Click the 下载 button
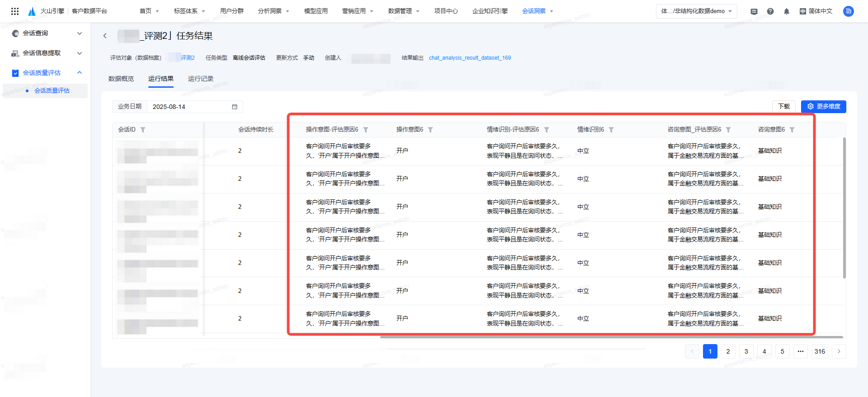 click(784, 106)
